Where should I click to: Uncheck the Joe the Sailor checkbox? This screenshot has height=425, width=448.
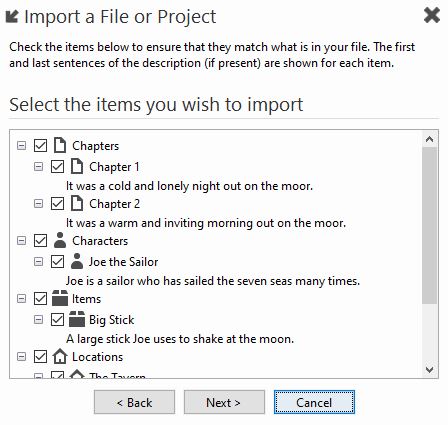pyautogui.click(x=57, y=262)
